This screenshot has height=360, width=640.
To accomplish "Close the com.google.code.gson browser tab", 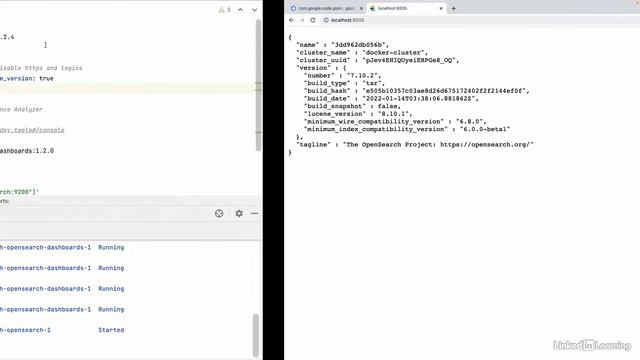I will [361, 8].
